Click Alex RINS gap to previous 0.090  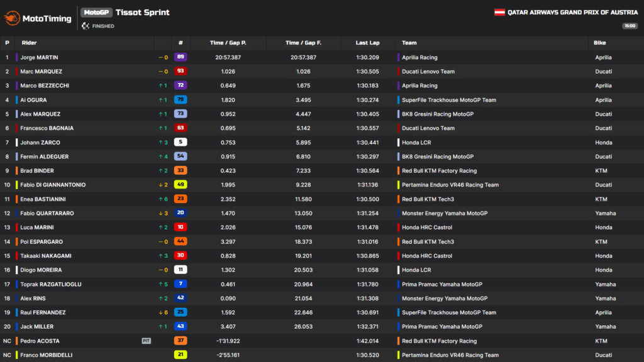[x=228, y=299]
